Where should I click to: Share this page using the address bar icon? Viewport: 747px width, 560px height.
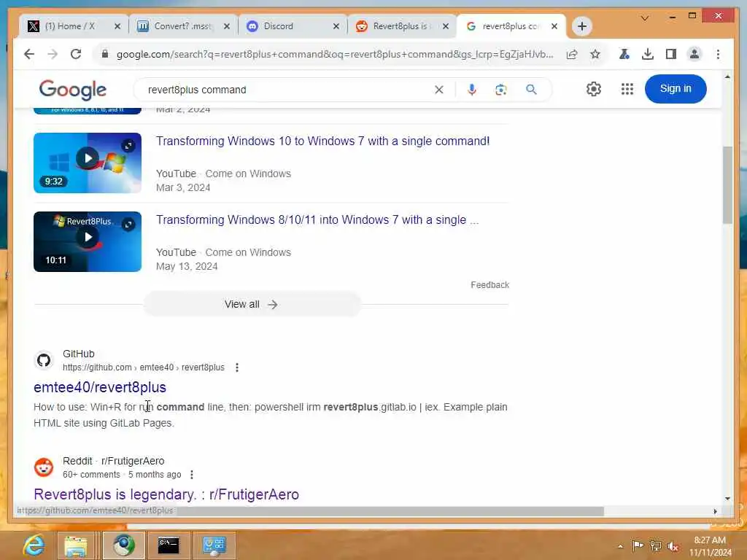click(572, 54)
